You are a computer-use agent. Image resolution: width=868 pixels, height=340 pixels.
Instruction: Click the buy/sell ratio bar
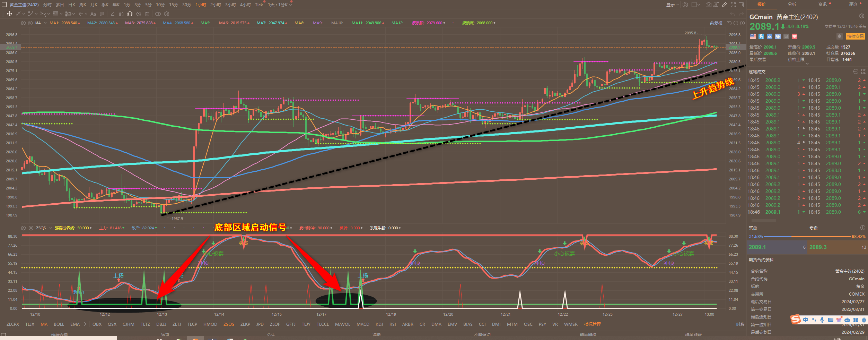(807, 237)
